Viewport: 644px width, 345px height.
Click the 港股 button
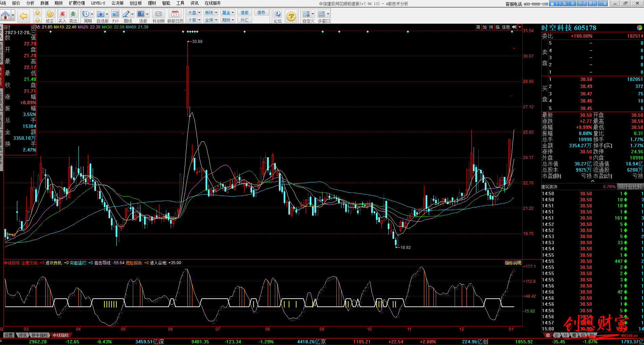[245, 13]
